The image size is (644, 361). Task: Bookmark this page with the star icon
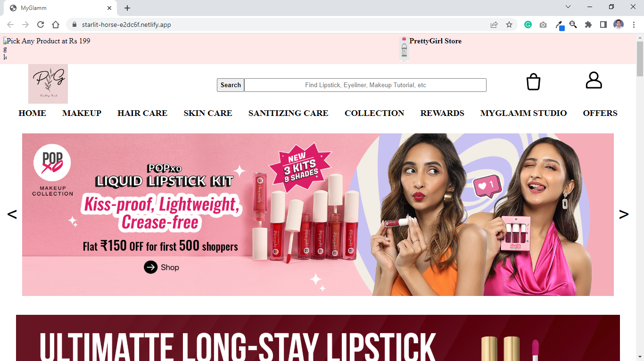point(509,25)
